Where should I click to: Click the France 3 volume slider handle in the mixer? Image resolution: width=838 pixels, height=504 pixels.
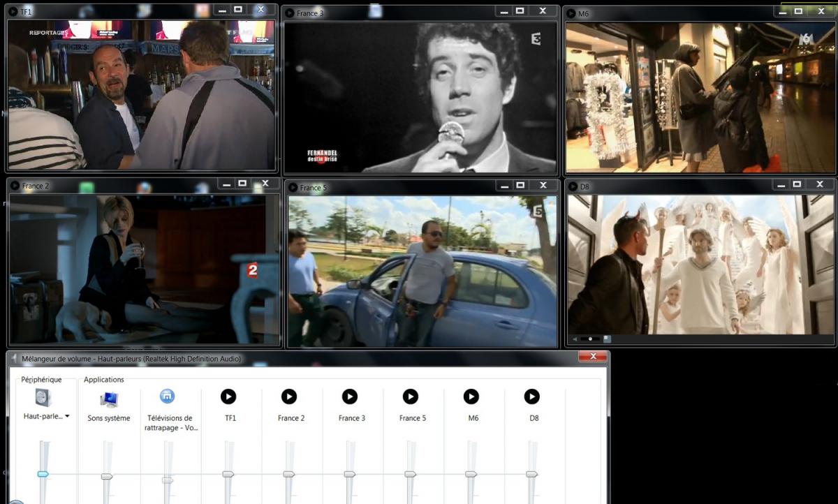350,474
